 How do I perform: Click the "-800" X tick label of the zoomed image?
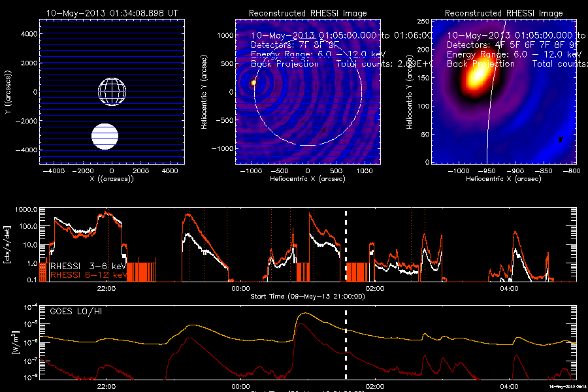tap(572, 171)
